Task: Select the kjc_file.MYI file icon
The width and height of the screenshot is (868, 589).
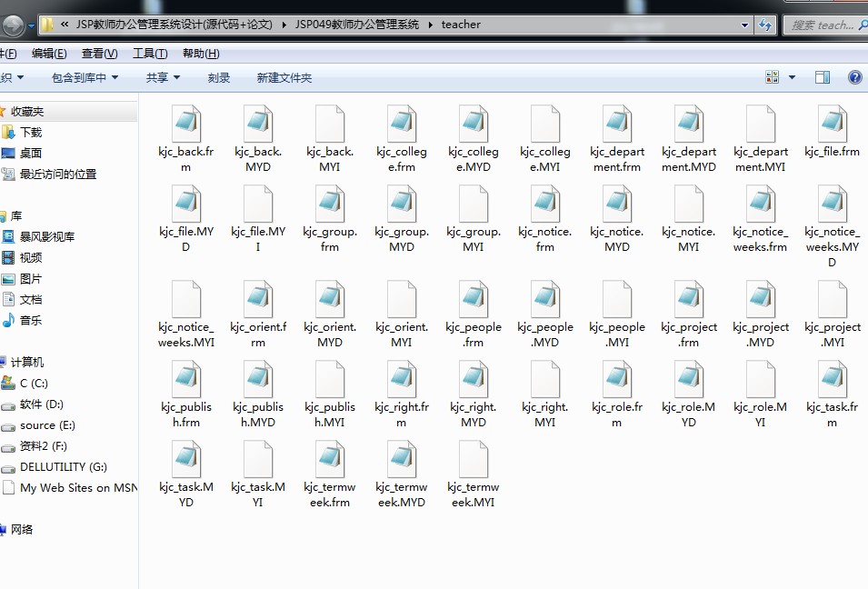Action: pyautogui.click(x=258, y=204)
